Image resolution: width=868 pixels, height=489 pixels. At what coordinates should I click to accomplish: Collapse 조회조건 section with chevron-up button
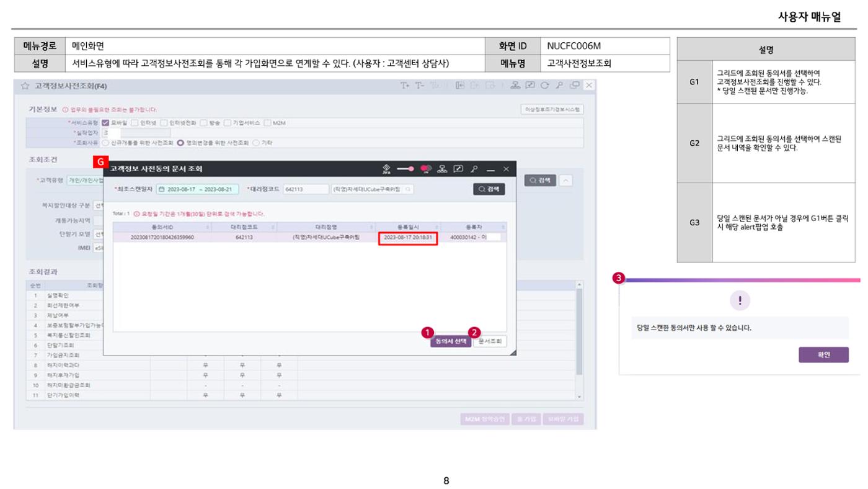[x=566, y=180]
